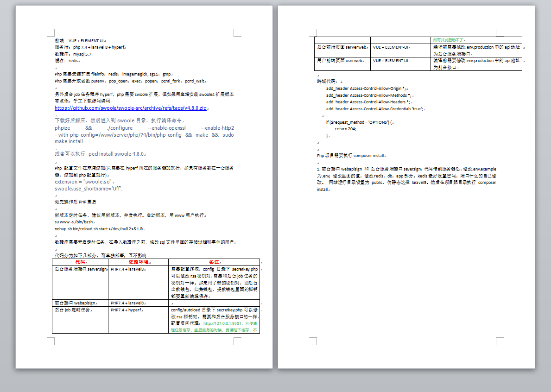The image size is (551, 392).
Task: Open the GitHub swoole-src v4.8.0.zip hyperlink
Action: click(x=131, y=108)
